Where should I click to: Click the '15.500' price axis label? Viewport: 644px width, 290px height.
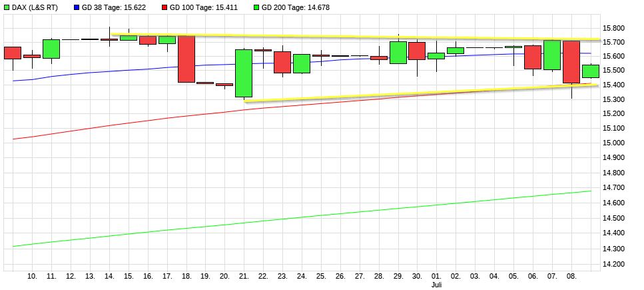613,71
